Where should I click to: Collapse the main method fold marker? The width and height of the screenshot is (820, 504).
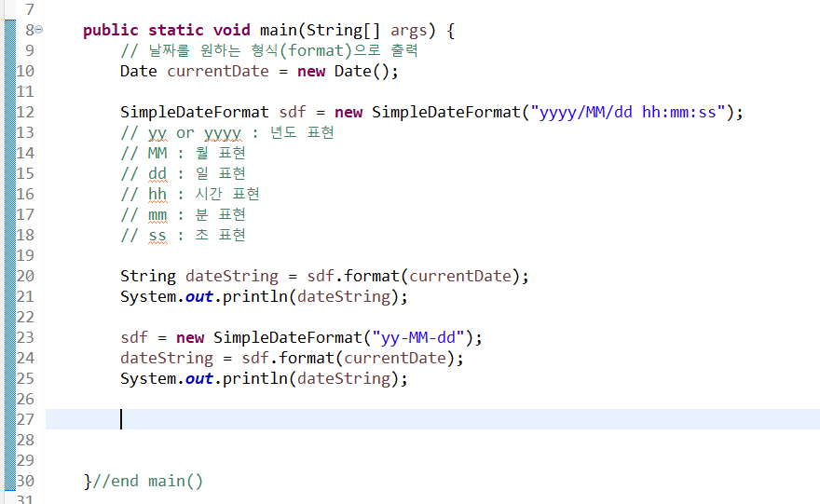pyautogui.click(x=39, y=30)
